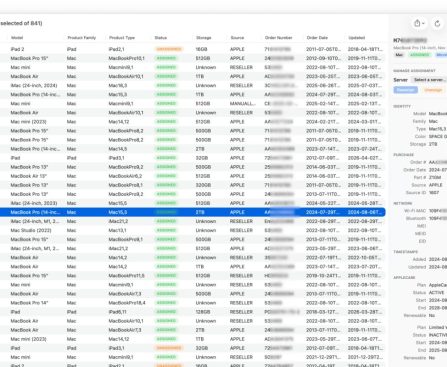447x367 pixels.
Task: Click the 2019-10-24T1... order date cell
Action: click(x=324, y=276)
